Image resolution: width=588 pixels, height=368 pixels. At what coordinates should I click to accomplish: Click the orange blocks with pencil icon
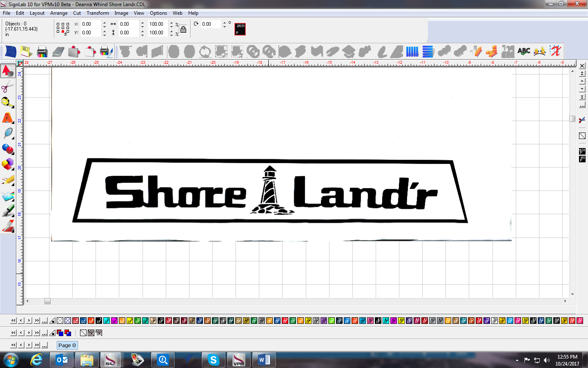pyautogui.click(x=476, y=52)
